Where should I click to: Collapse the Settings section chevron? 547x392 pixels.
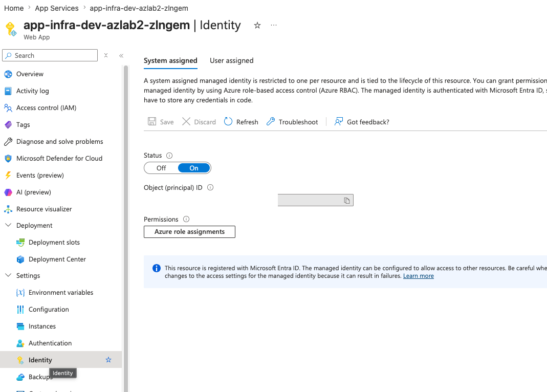(8, 275)
